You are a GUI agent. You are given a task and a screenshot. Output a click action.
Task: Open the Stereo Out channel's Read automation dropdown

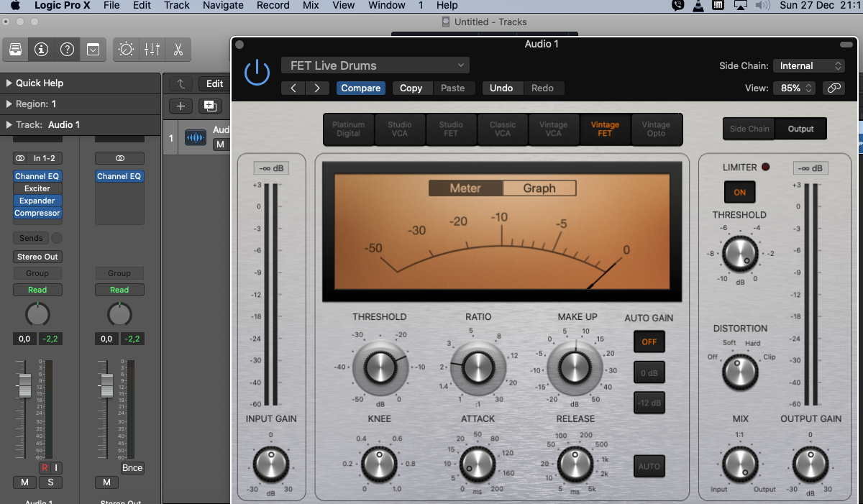(x=119, y=290)
